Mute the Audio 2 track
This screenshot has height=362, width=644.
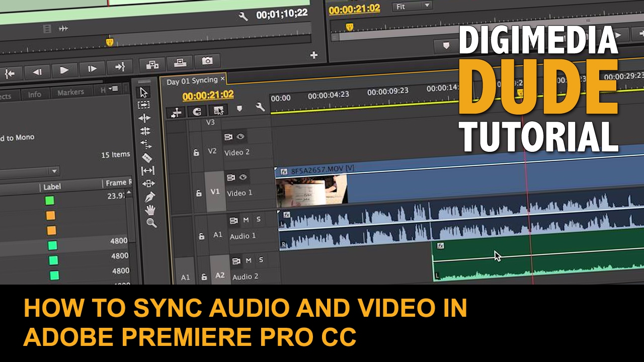249,260
